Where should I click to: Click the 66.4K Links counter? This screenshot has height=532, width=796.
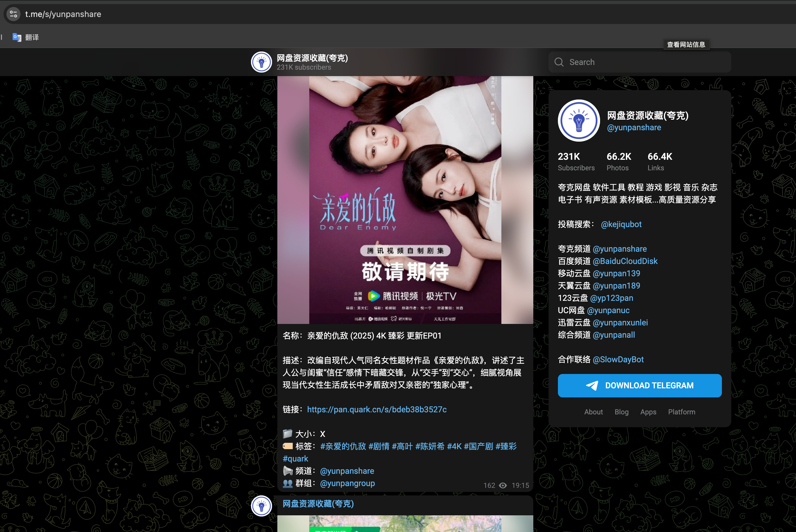660,162
